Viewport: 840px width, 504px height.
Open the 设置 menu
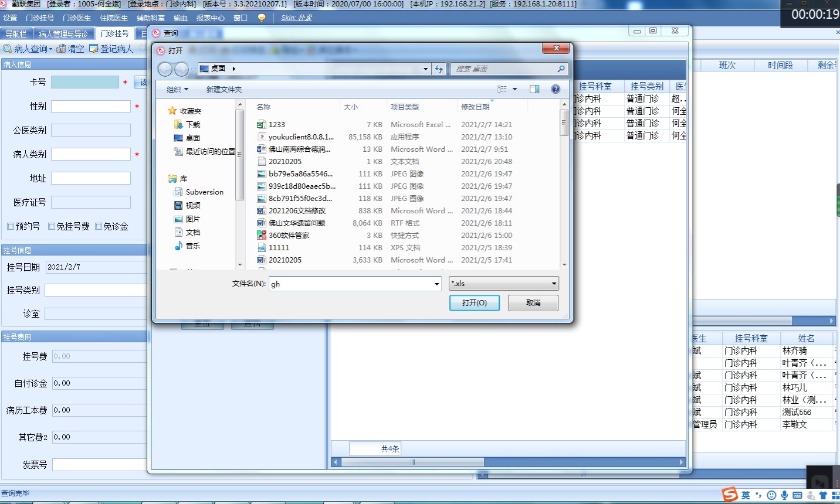(x=11, y=18)
